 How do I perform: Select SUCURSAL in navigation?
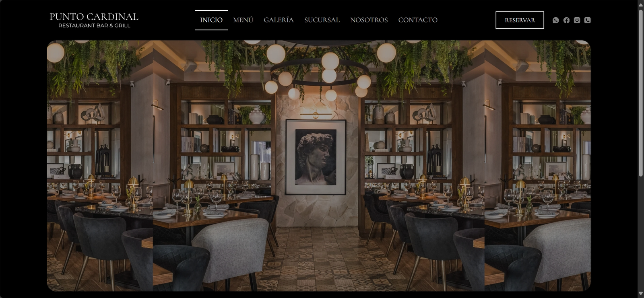tap(322, 20)
